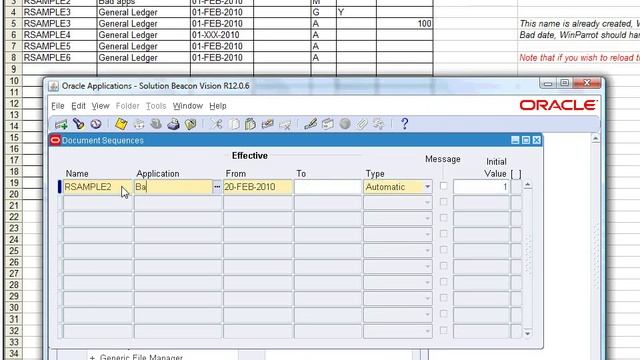Viewport: 640px width, 360px height.
Task: Open the Show Navigator icon
Action: coord(96,124)
